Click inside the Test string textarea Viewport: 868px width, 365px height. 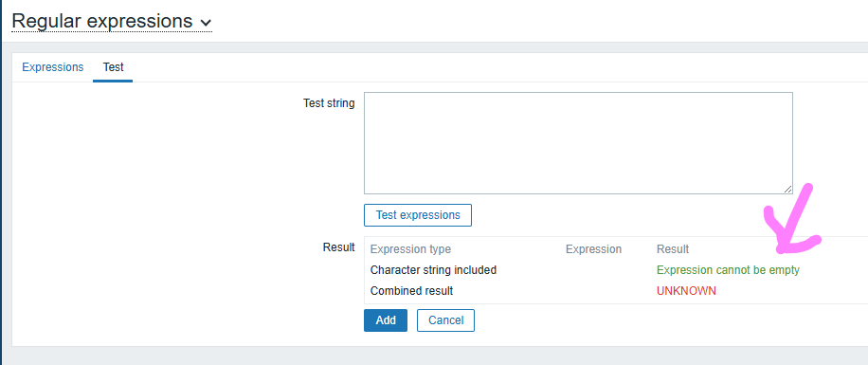[578, 143]
